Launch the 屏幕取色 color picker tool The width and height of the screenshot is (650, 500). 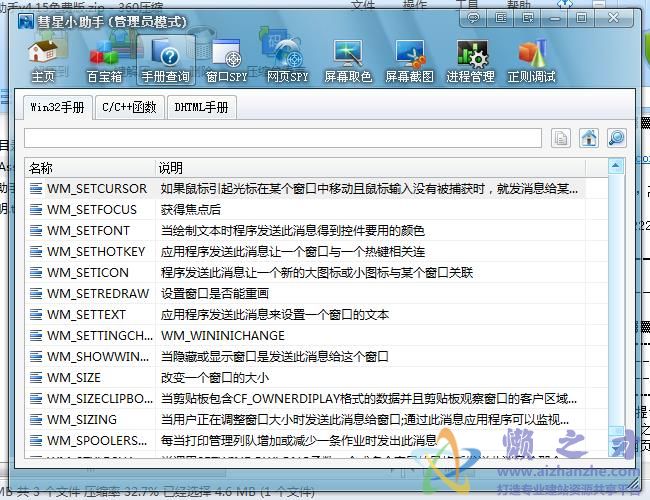(348, 61)
